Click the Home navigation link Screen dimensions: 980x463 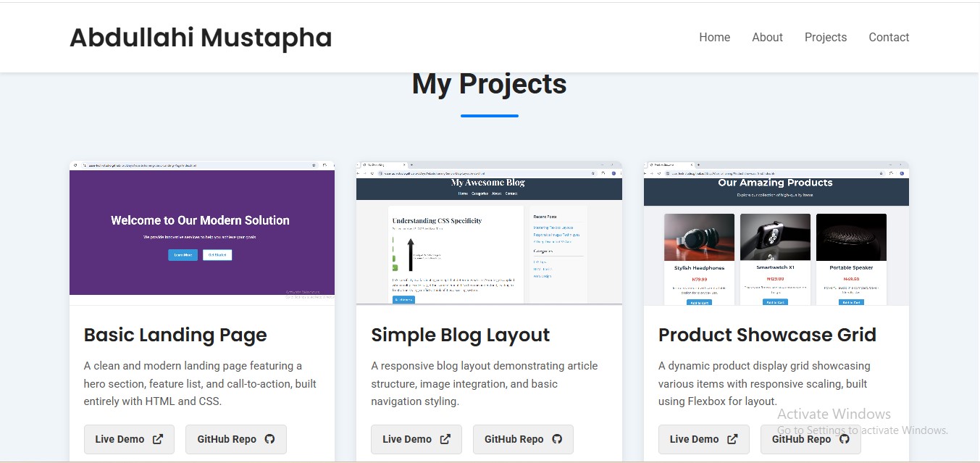[x=714, y=37]
